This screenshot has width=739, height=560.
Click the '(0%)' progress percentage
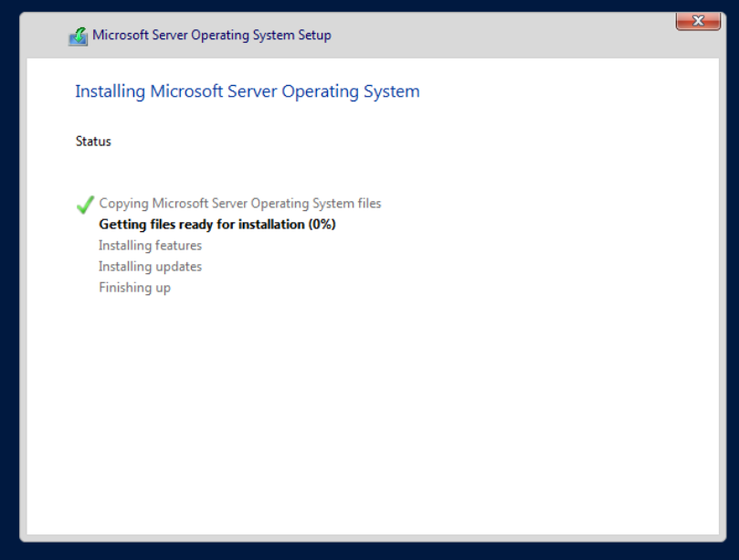(x=322, y=225)
